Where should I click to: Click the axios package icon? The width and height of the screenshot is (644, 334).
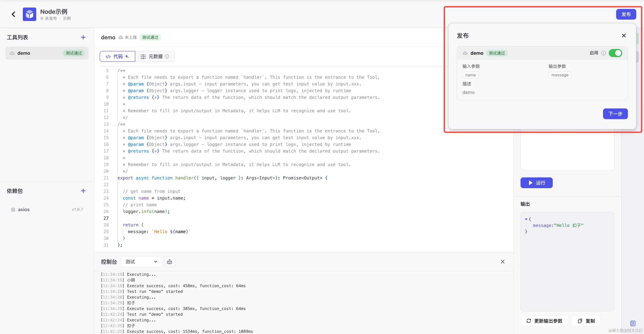point(13,210)
